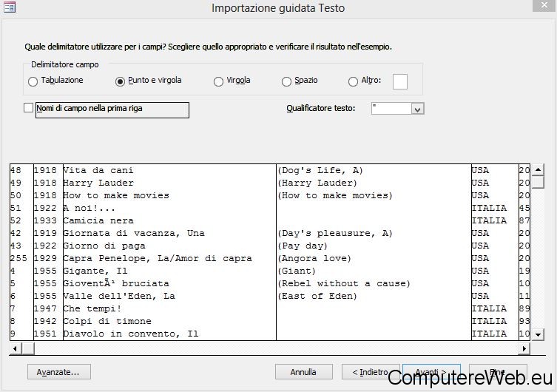Enable Nomi di campo nella prima riga

28,107
